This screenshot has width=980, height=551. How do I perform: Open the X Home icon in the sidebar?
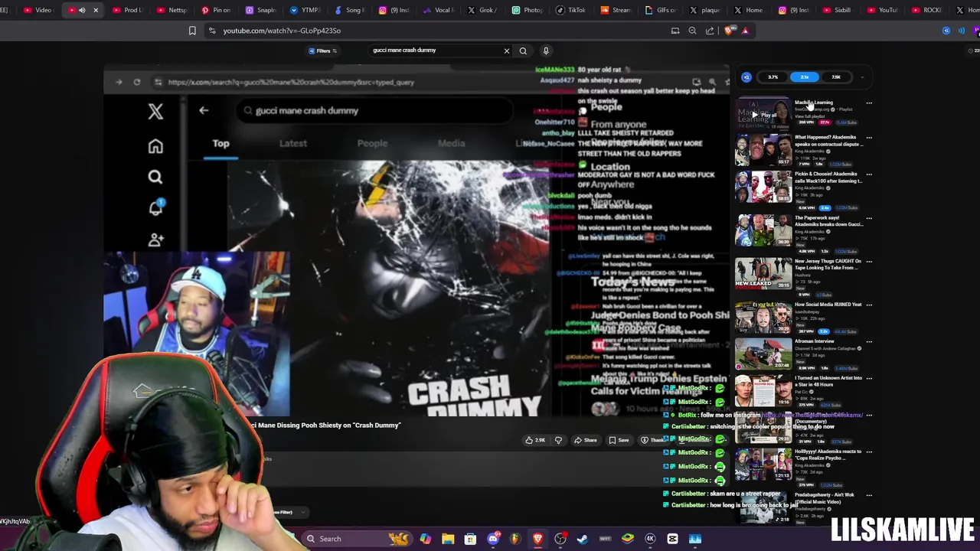(x=155, y=146)
